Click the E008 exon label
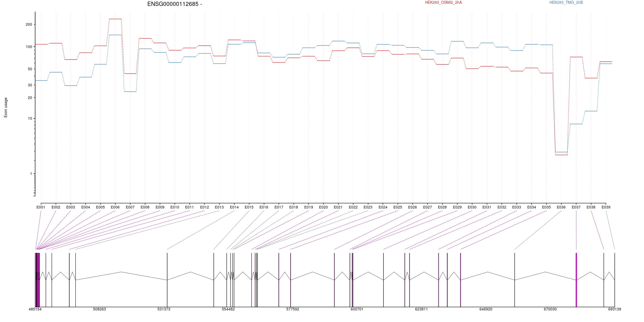Screen dimensions: 644x322 pos(145,207)
